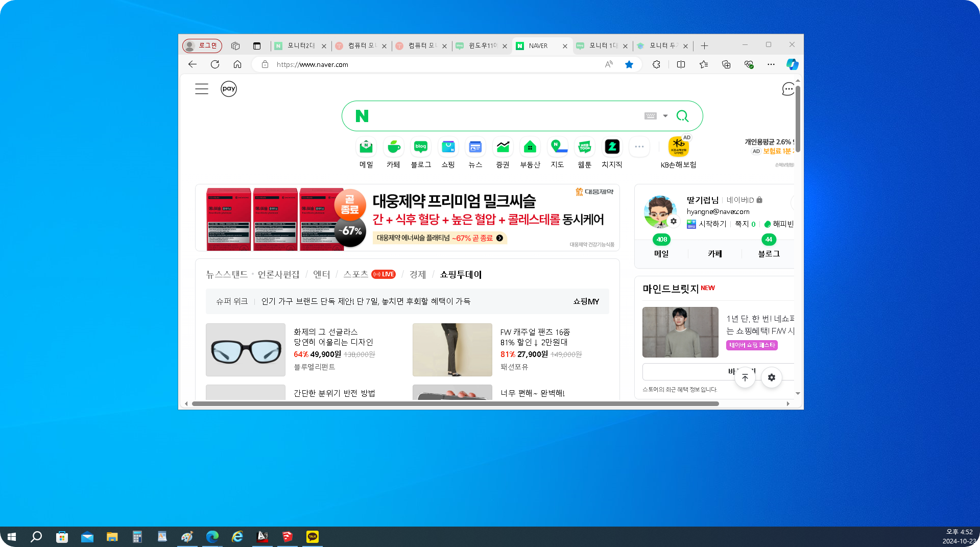Open taskbar Search

click(36, 537)
